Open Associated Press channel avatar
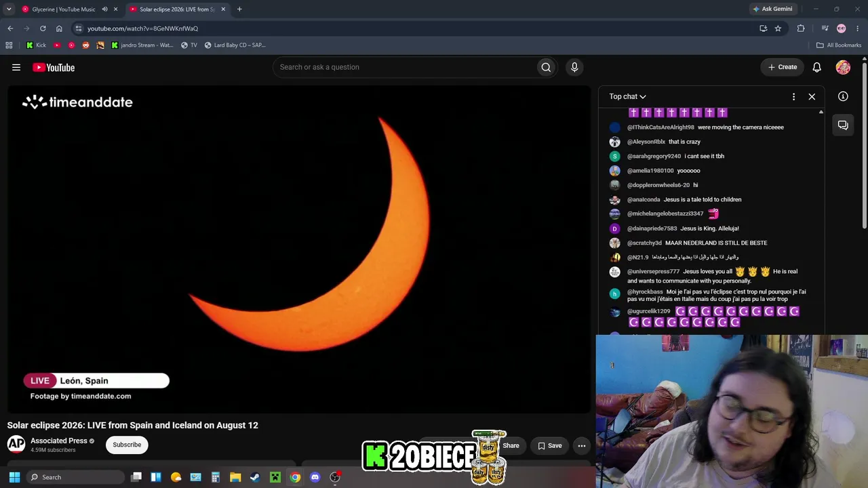Image resolution: width=868 pixels, height=488 pixels. coord(16,444)
